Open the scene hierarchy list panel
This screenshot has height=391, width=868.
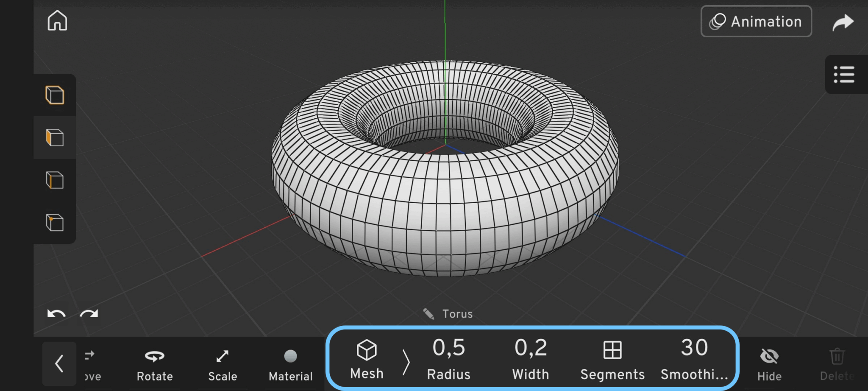[x=844, y=74]
